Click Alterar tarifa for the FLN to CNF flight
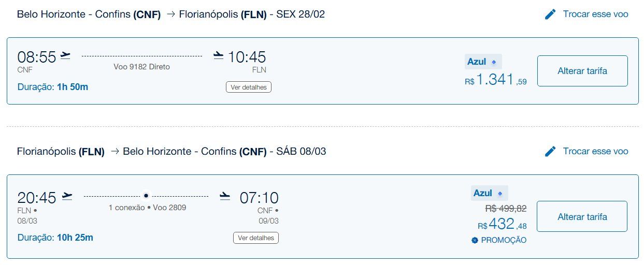Screen dimensions: 644x265 tap(582, 217)
